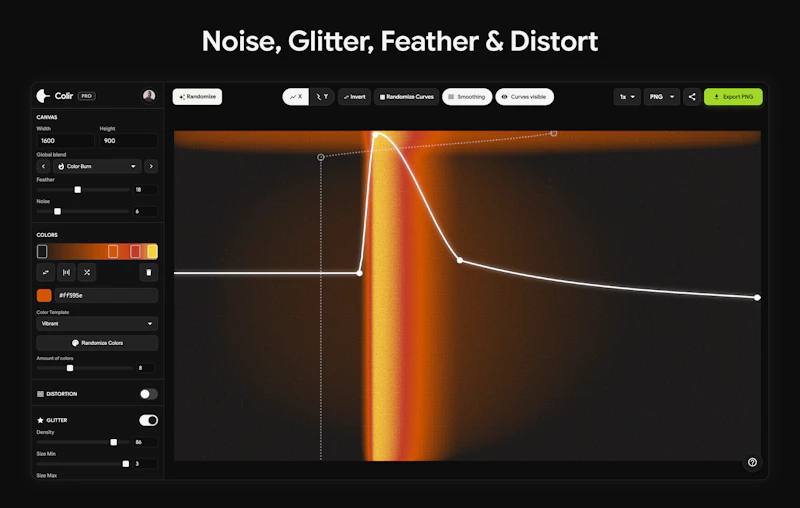The image size is (800, 508).
Task: Click the reverse colors swap icon
Action: (x=46, y=272)
